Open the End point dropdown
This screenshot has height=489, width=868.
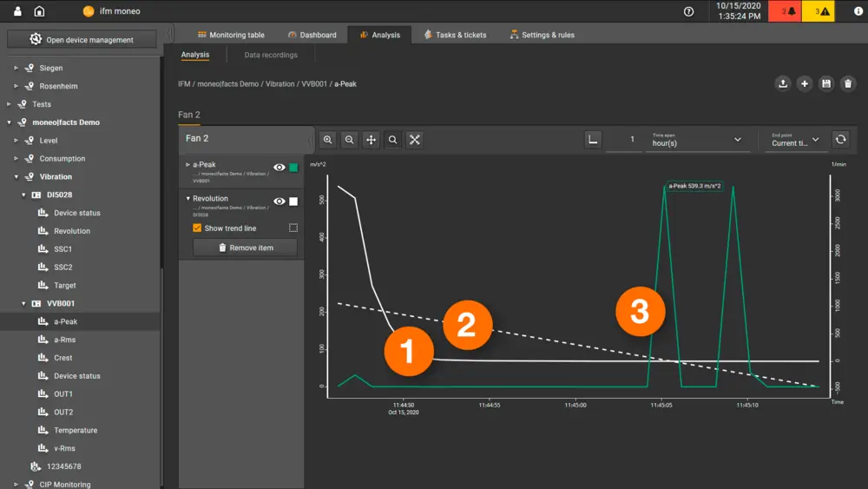point(795,140)
